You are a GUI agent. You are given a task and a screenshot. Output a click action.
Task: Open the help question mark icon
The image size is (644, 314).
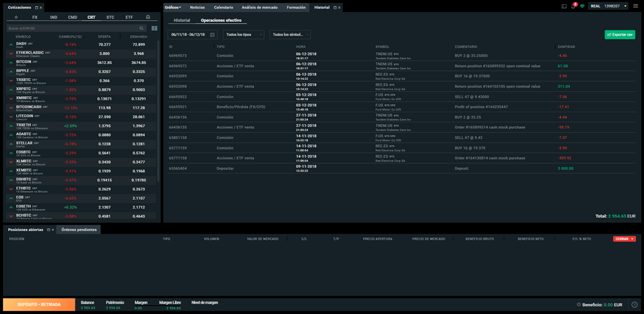635,305
